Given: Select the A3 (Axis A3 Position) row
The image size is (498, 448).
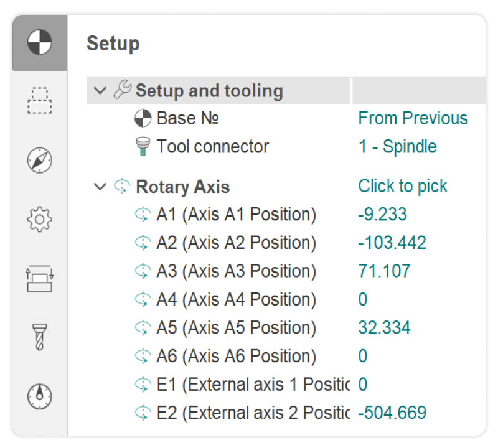Looking at the screenshot, I should 236,271.
